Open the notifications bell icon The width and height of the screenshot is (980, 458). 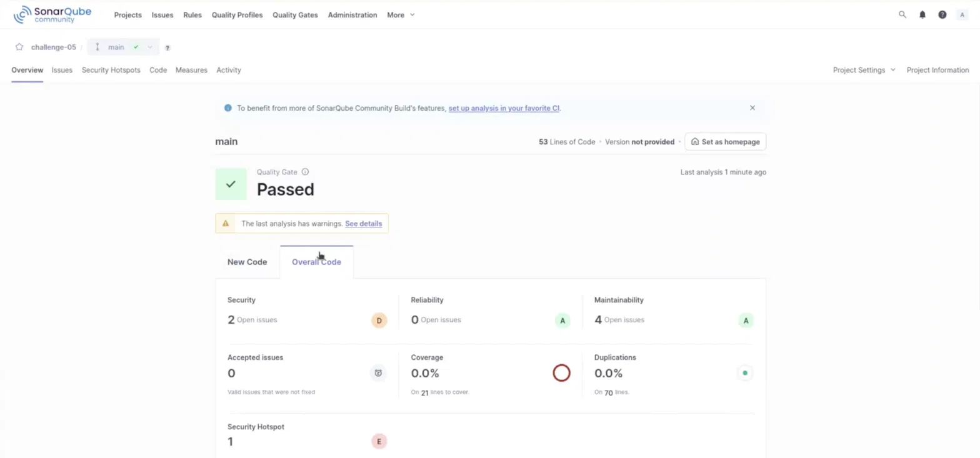(922, 14)
